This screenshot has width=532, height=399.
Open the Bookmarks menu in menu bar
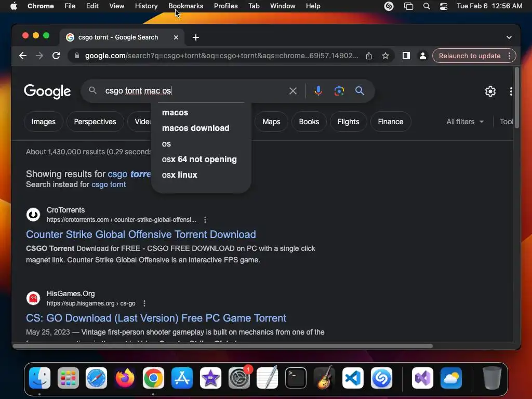pos(185,6)
